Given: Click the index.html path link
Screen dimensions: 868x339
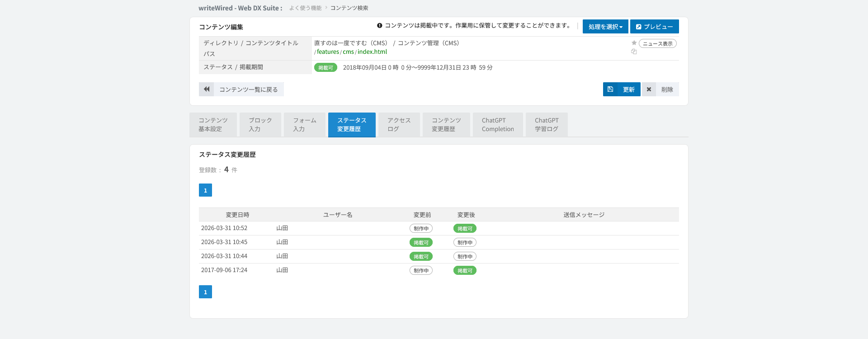Looking at the screenshot, I should pyautogui.click(x=372, y=52).
